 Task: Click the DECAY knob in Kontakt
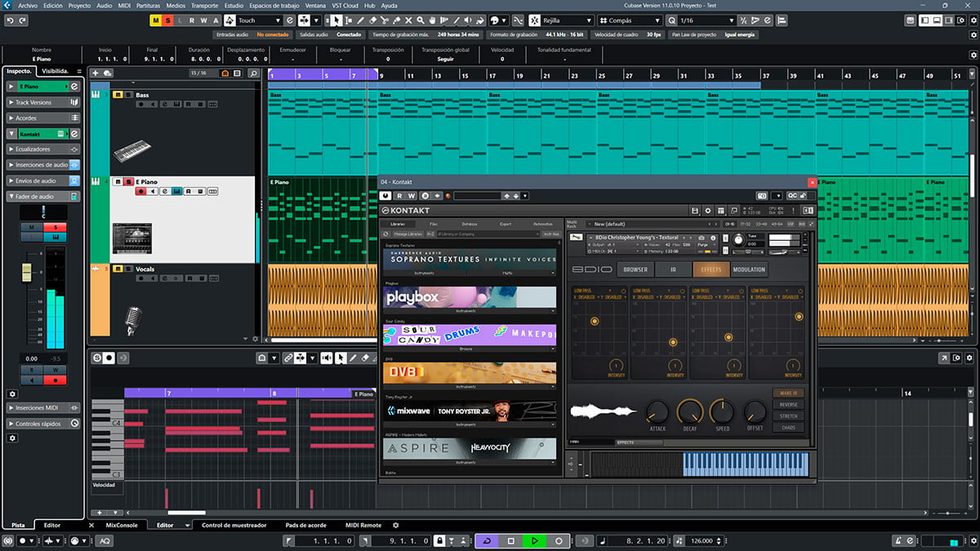coord(690,411)
